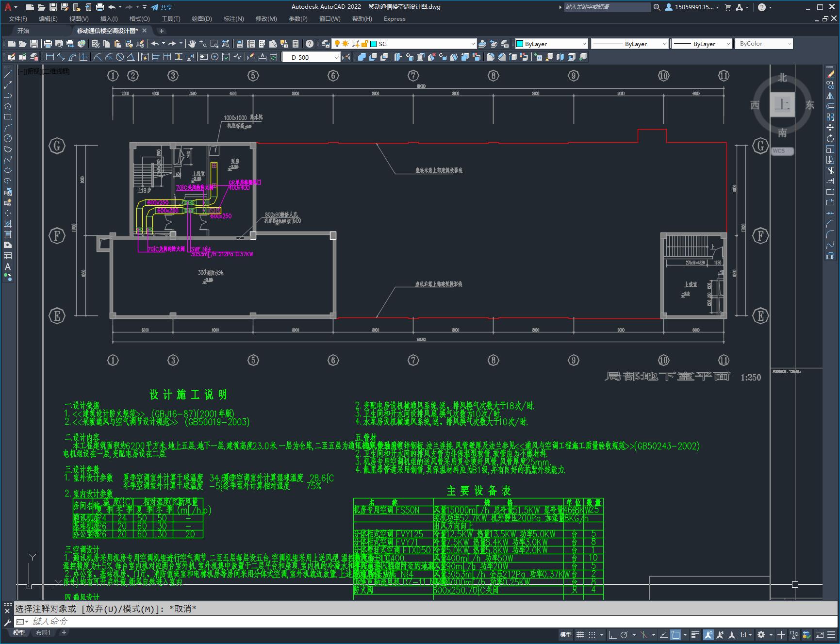Open the Quick Access Toolbar customize dropdown
The height and width of the screenshot is (644, 840).
point(145,7)
